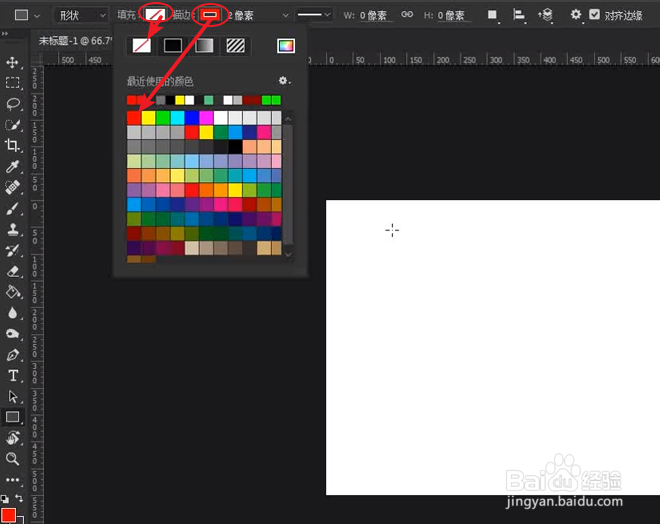The height and width of the screenshot is (524, 660).
Task: Pick the pure black swatch
Action: point(235,146)
